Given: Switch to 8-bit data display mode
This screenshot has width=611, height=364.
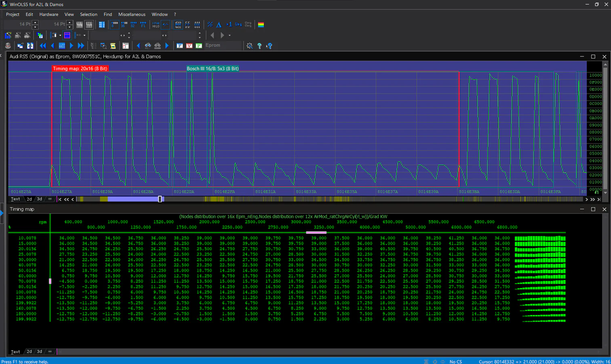Looking at the screenshot, I should click(x=115, y=25).
